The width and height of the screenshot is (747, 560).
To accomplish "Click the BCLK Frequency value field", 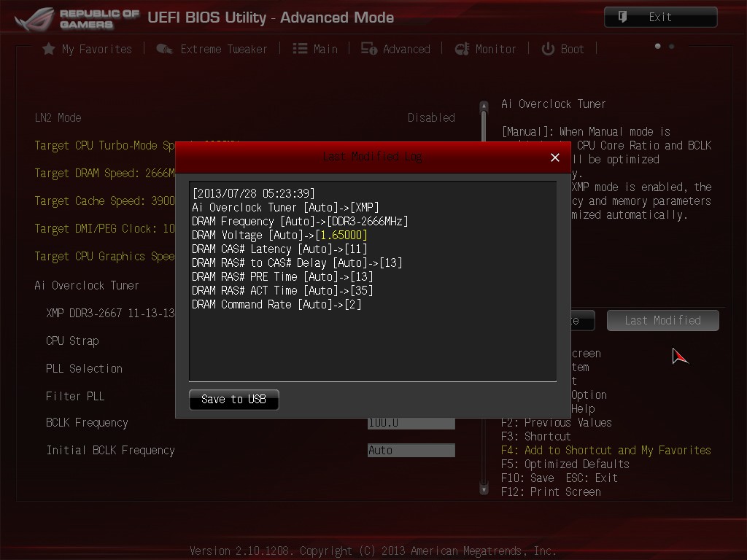I will pyautogui.click(x=411, y=423).
